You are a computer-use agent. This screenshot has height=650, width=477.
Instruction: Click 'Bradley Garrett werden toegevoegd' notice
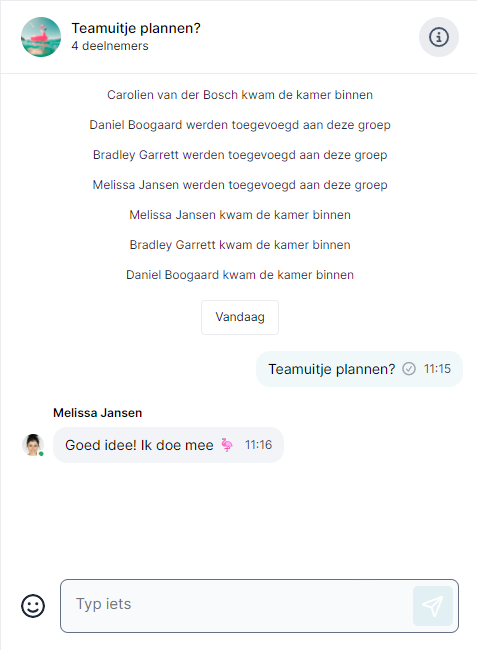coord(240,155)
